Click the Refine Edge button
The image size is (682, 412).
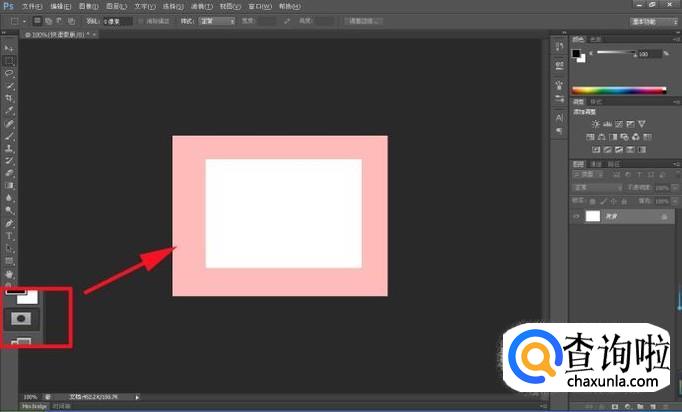click(364, 21)
